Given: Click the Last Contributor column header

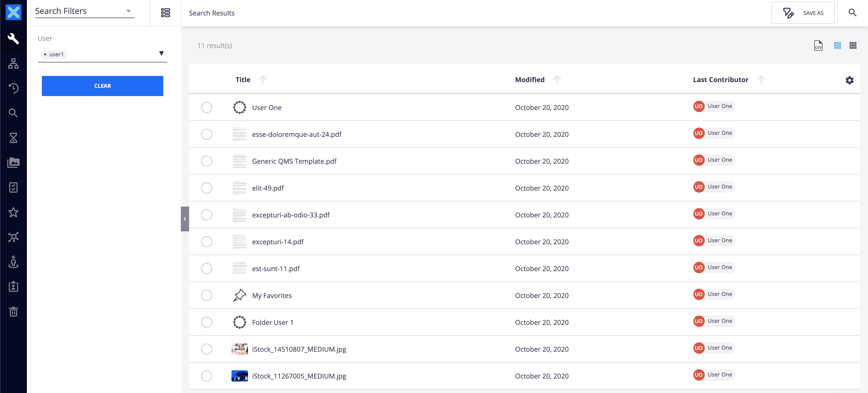Looking at the screenshot, I should click(x=720, y=80).
